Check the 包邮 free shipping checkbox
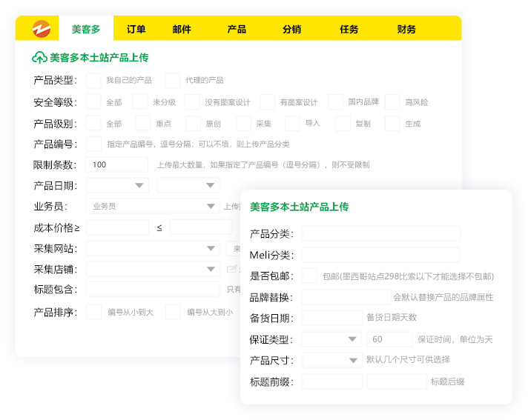This screenshot has width=528, height=420. pos(310,276)
